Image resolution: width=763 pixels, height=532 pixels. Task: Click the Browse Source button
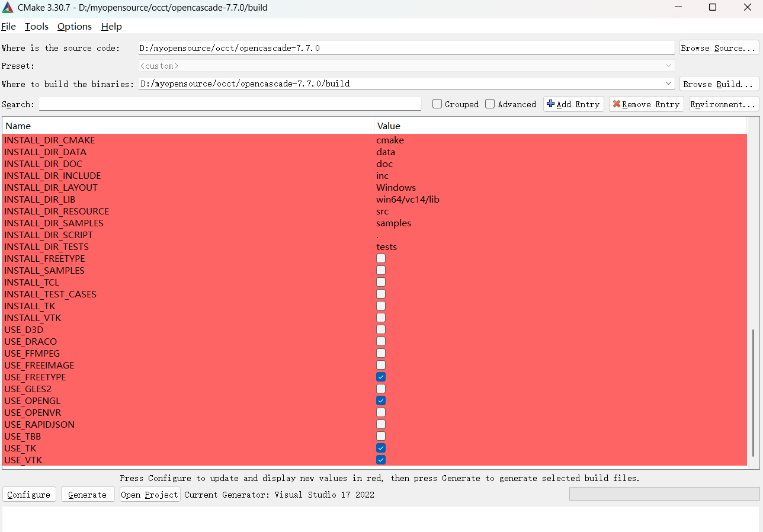tap(719, 47)
